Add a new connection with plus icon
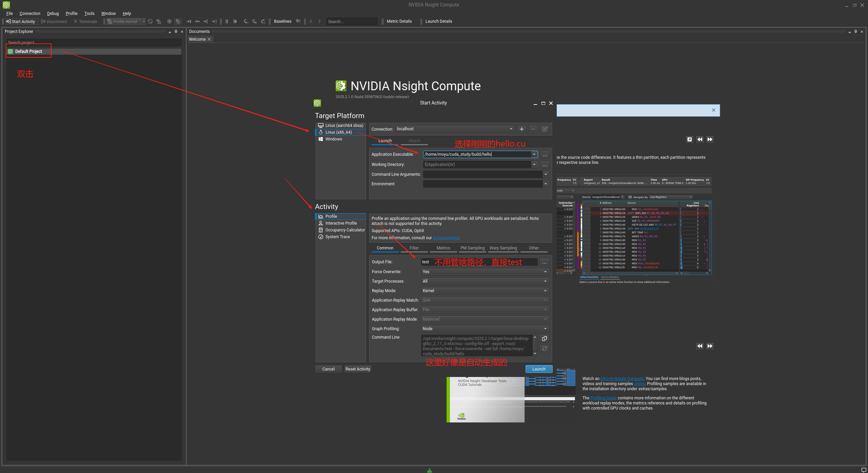Image resolution: width=868 pixels, height=473 pixels. point(521,129)
